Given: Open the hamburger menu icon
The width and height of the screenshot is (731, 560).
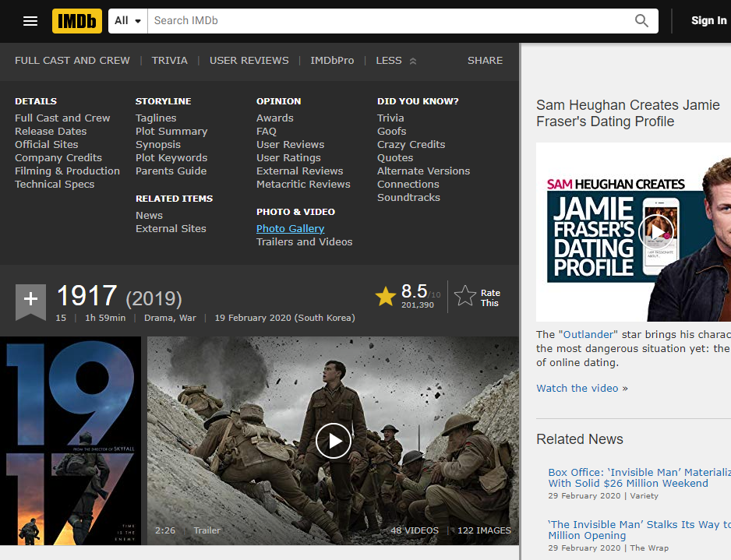Looking at the screenshot, I should (x=30, y=21).
